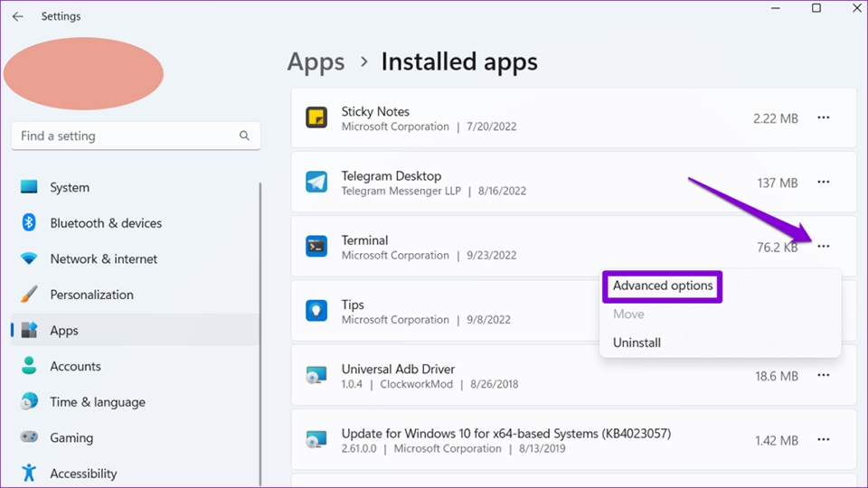Minimize the Settings window

[x=776, y=8]
